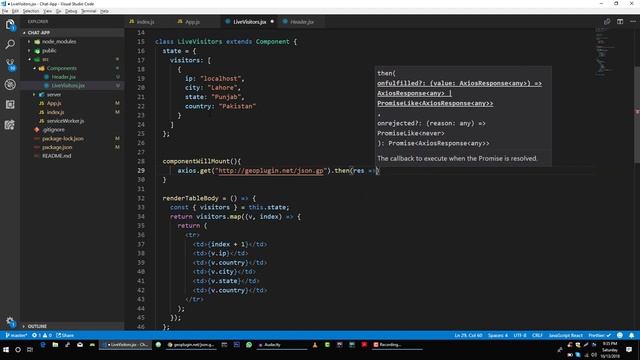Open the notifications bell in status bar
The image size is (640, 360).
(x=631, y=335)
